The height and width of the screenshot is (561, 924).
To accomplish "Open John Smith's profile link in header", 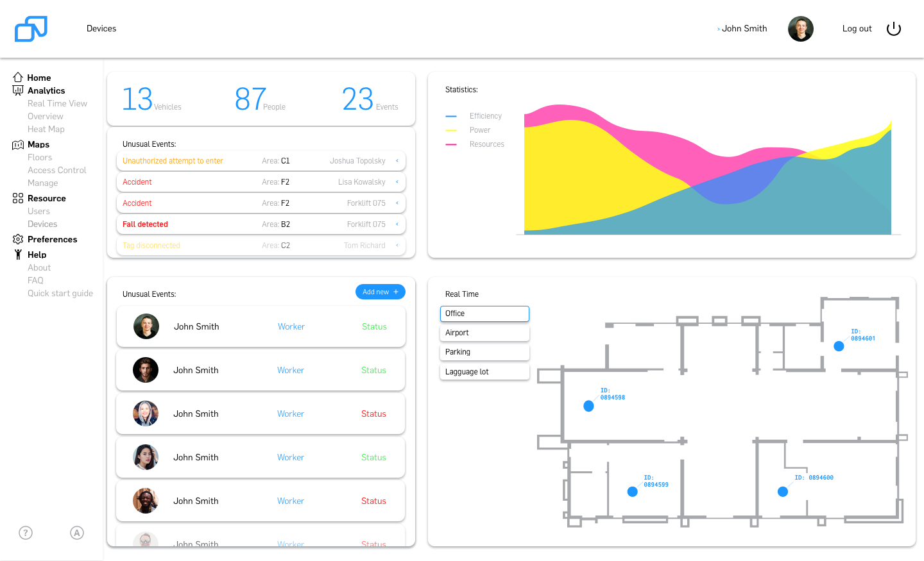I will (x=744, y=28).
